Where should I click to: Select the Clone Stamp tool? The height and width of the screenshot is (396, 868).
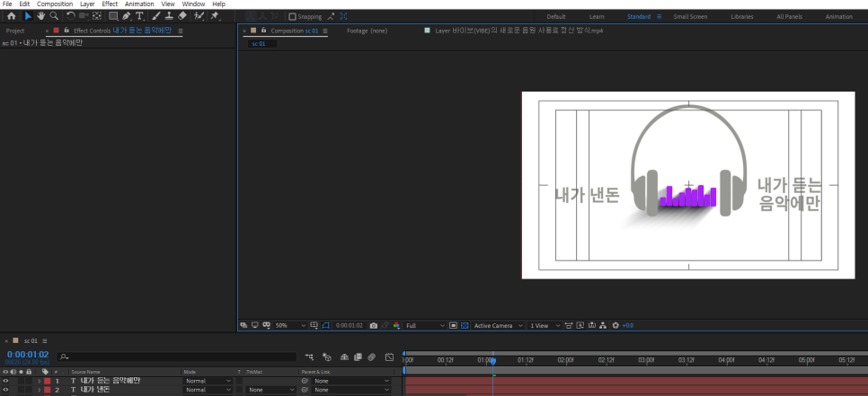[x=170, y=16]
